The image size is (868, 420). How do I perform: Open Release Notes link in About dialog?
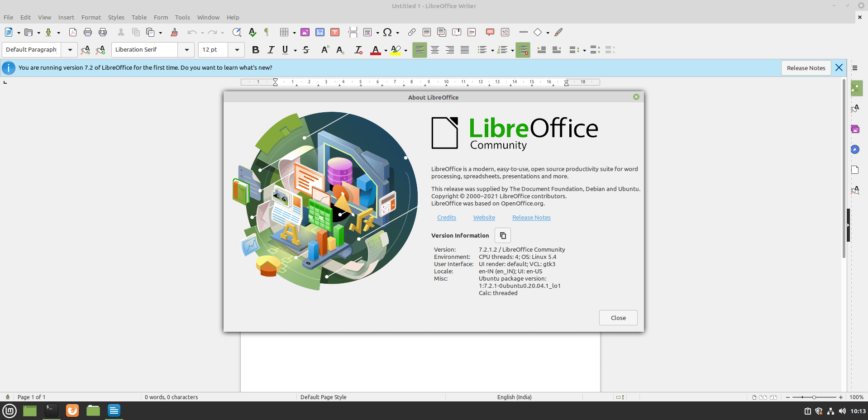point(531,218)
